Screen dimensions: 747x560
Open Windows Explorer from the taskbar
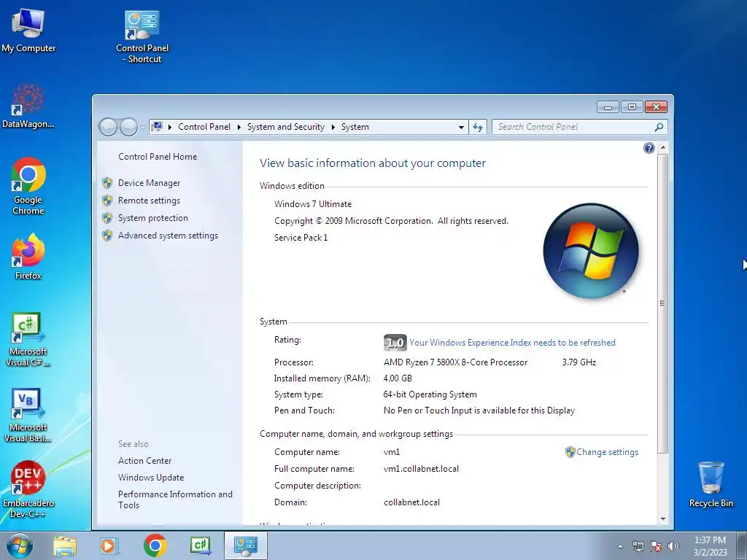(65, 545)
